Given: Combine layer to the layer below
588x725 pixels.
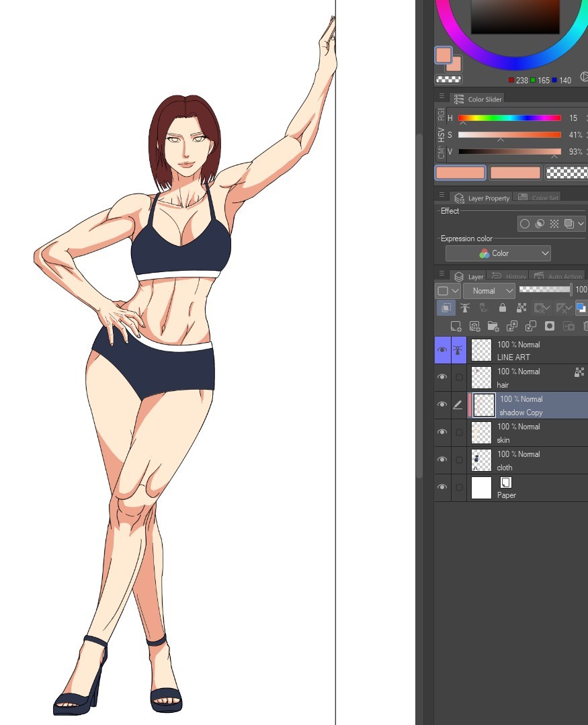Looking at the screenshot, I should point(530,326).
